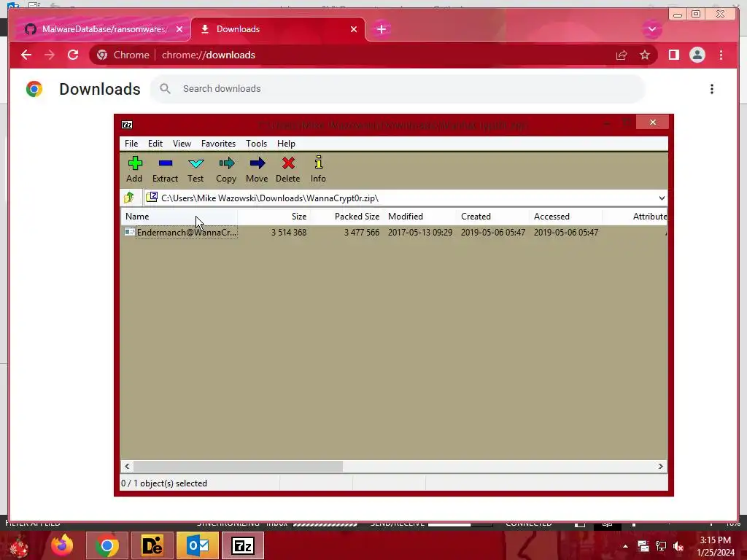Sort file list by Name column
The image size is (747, 560).
point(179,216)
